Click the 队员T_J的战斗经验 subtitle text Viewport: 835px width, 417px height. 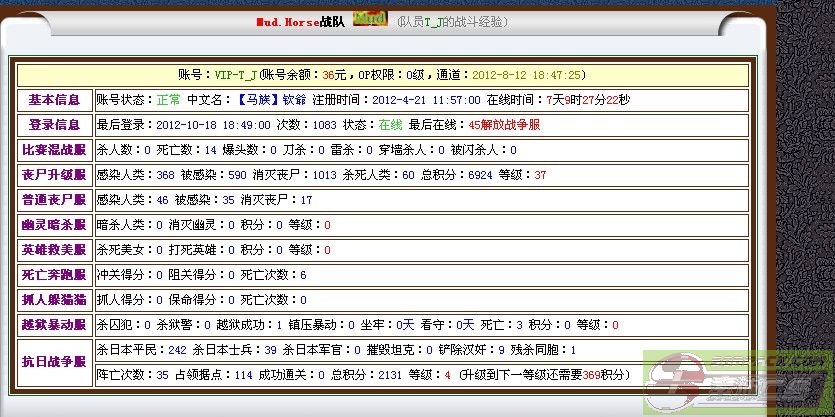click(451, 21)
